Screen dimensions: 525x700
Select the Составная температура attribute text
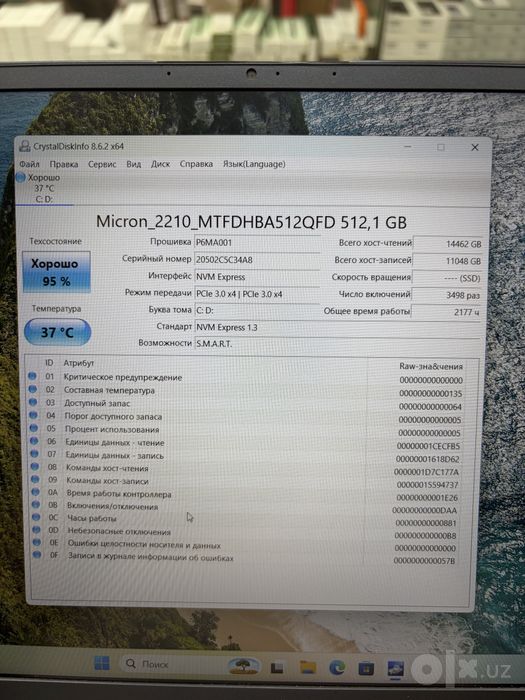[x=109, y=390]
